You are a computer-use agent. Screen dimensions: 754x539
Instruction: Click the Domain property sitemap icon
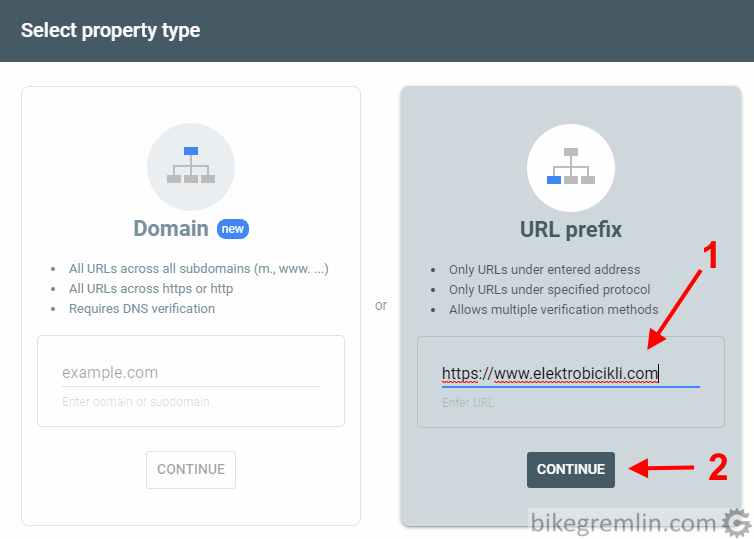(x=191, y=165)
